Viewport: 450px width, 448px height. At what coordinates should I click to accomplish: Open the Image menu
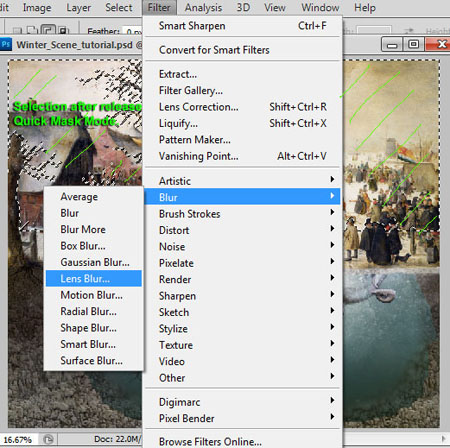click(x=37, y=7)
